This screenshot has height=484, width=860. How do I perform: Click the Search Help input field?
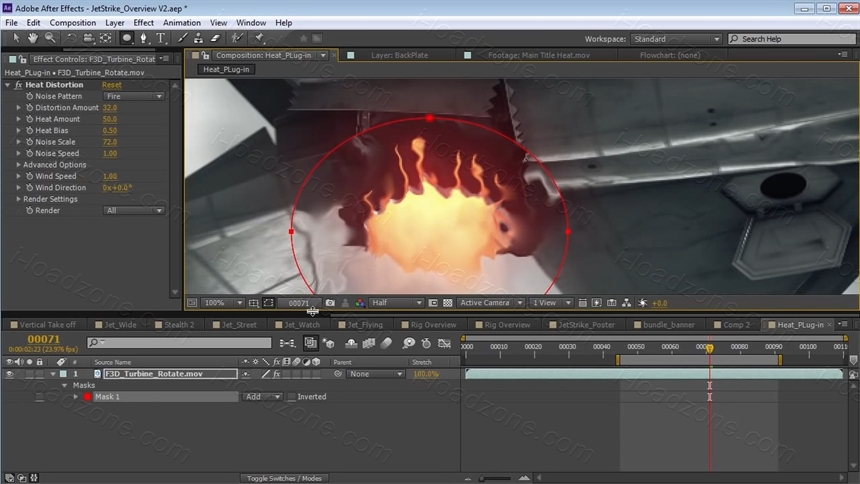(793, 39)
